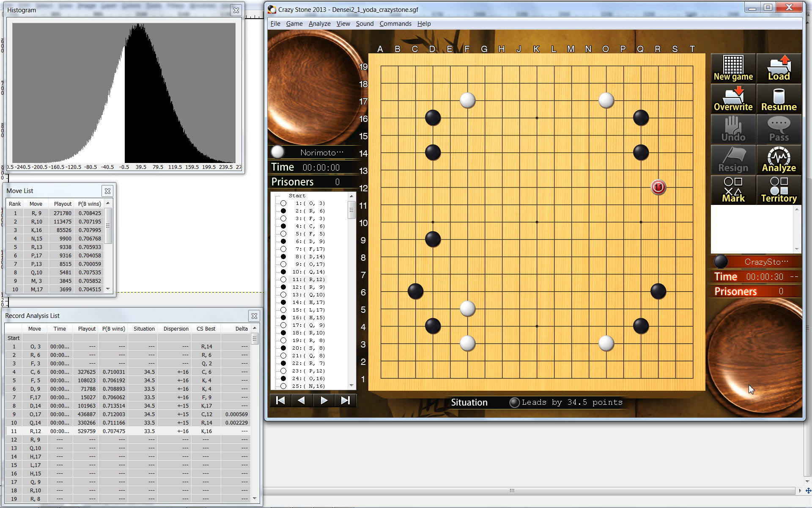Start analysis with the Analyze icon
The image size is (812, 508).
[x=779, y=160]
